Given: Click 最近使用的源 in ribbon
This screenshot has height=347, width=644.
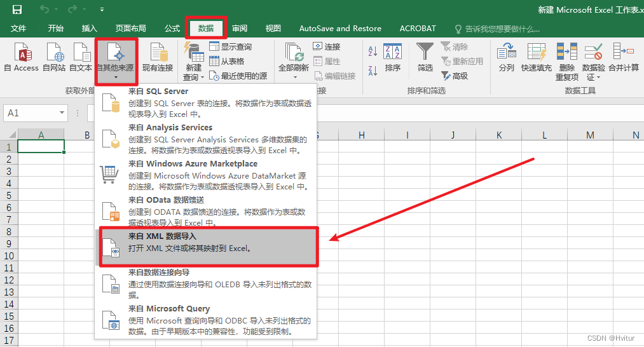Looking at the screenshot, I should click(238, 76).
